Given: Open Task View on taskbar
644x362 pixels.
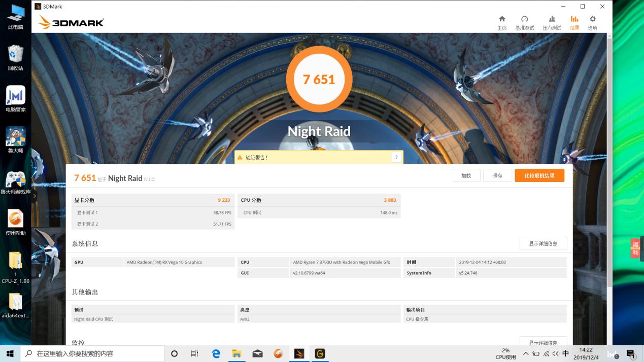Looking at the screenshot, I should pyautogui.click(x=194, y=354).
